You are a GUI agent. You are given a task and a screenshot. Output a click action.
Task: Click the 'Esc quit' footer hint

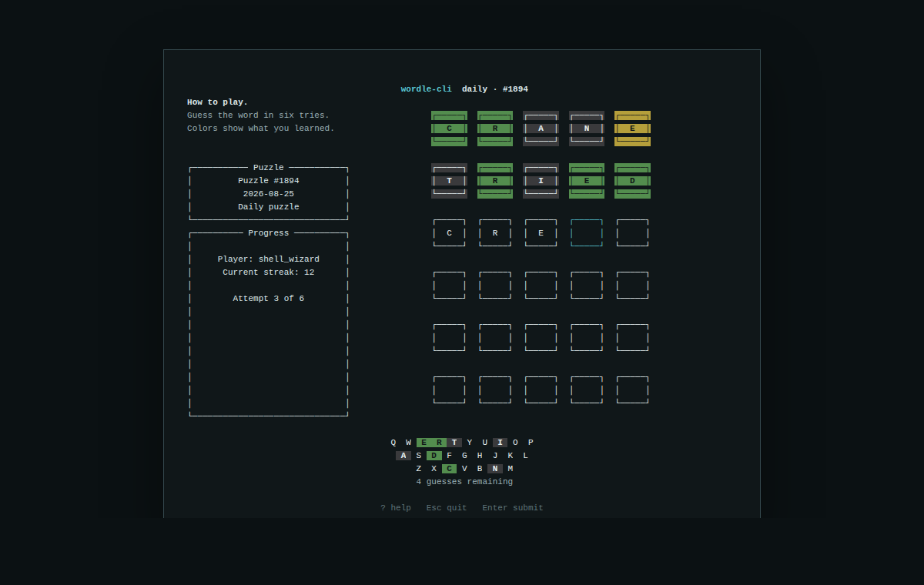coord(447,508)
